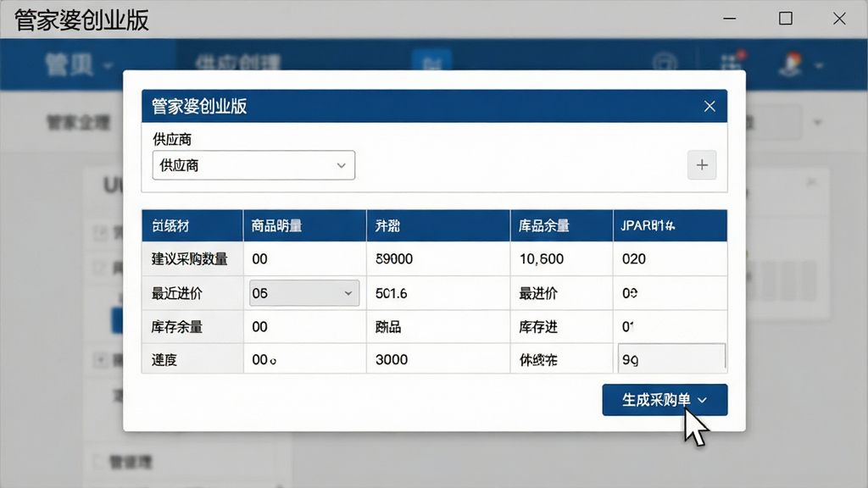Expand the arrow on 生成采购单 button

point(702,400)
